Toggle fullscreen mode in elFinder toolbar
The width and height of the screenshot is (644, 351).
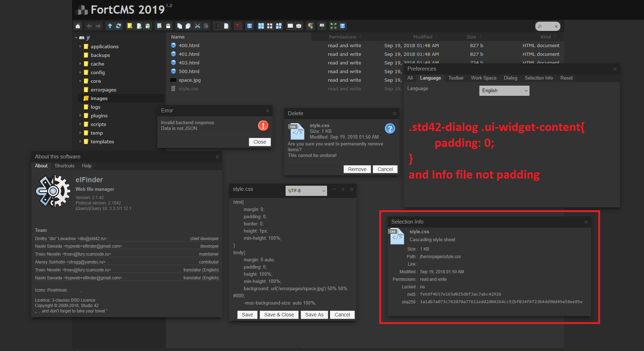coord(333,26)
